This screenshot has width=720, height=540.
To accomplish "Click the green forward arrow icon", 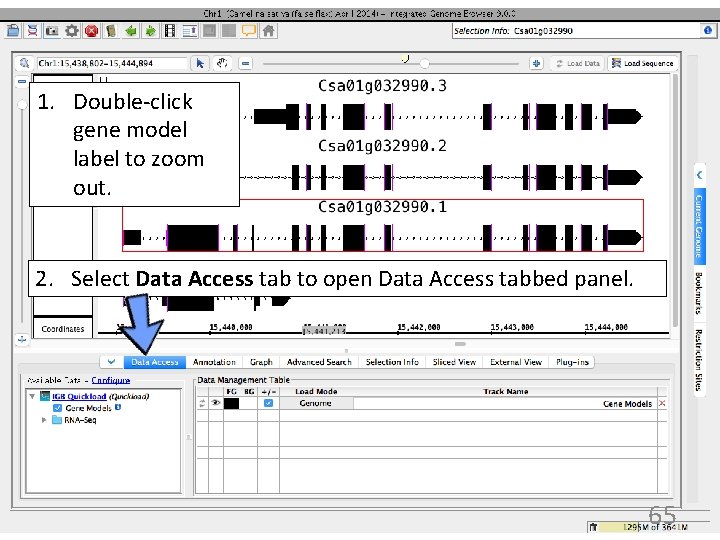I will pyautogui.click(x=151, y=31).
